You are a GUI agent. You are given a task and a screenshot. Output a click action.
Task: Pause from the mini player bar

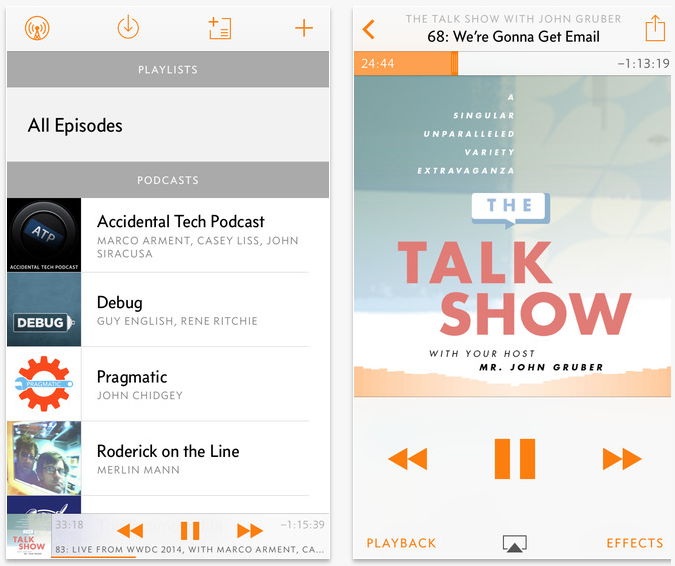click(x=190, y=531)
